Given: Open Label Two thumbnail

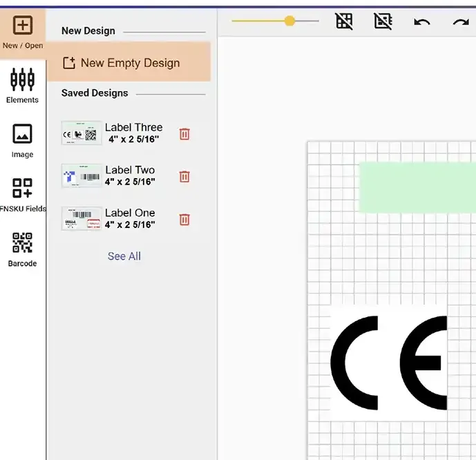Looking at the screenshot, I should tap(82, 175).
